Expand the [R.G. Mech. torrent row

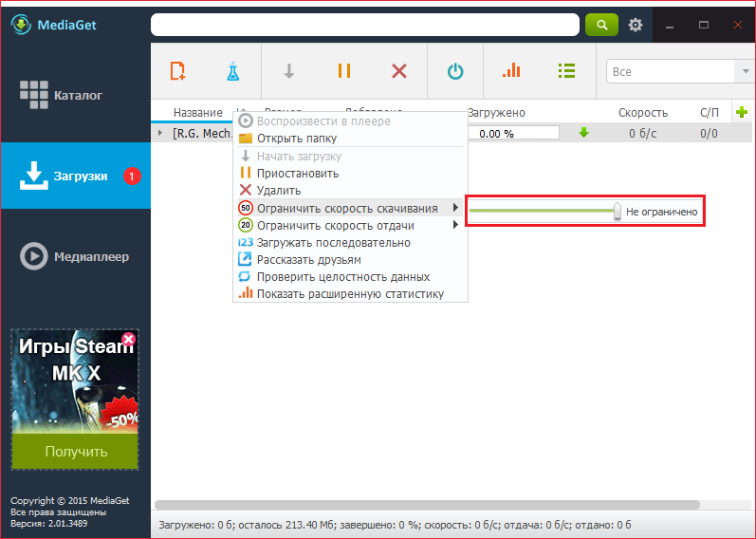(x=160, y=133)
